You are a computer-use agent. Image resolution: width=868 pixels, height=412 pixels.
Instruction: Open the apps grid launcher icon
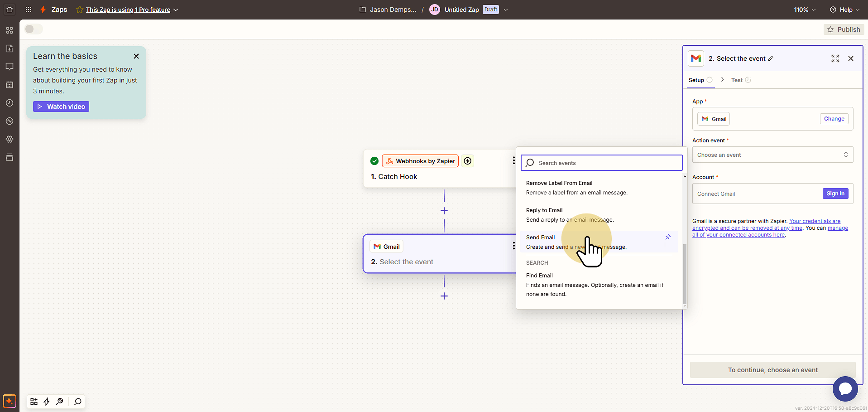(29, 10)
